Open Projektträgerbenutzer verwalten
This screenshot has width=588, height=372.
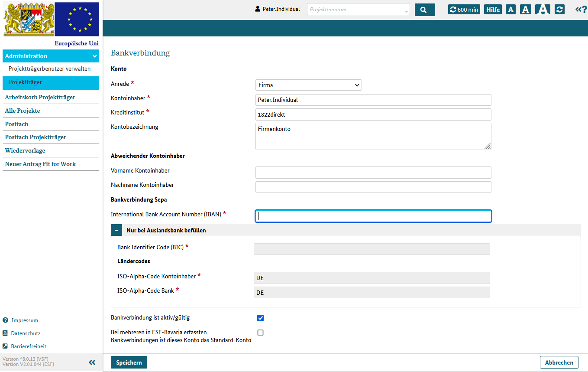tap(49, 69)
